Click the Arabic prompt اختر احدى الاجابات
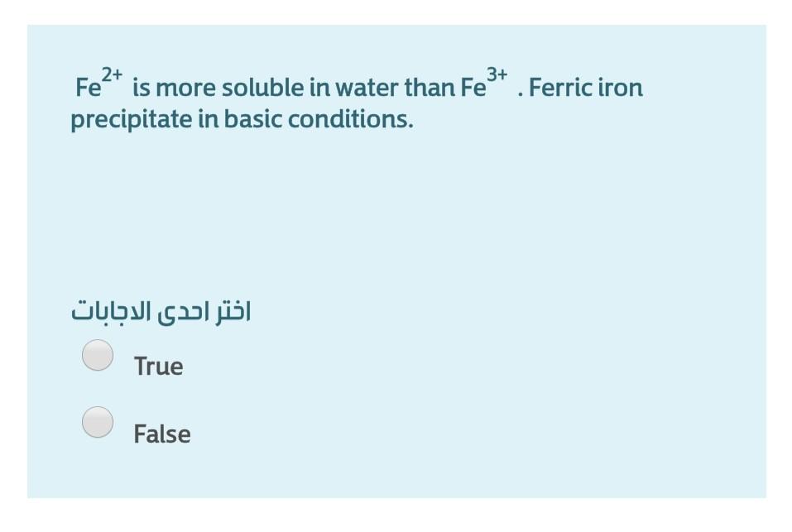Viewport: 792px width, 532px height. [162, 310]
